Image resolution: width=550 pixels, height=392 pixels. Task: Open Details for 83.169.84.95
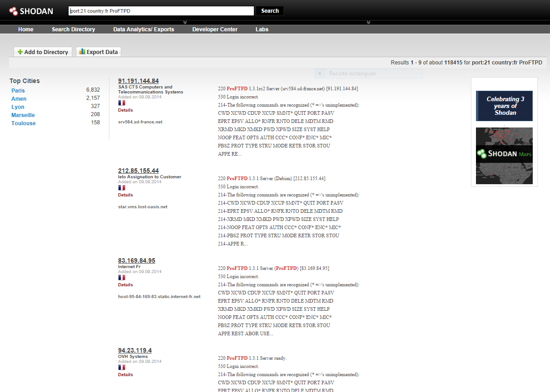(x=125, y=285)
